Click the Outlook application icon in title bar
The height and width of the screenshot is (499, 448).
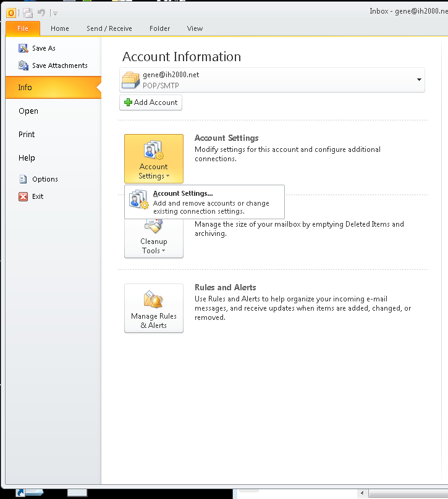11,13
